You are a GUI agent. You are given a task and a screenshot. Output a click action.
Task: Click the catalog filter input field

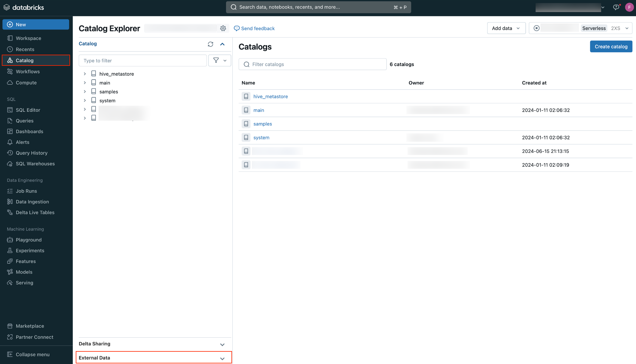click(x=312, y=64)
